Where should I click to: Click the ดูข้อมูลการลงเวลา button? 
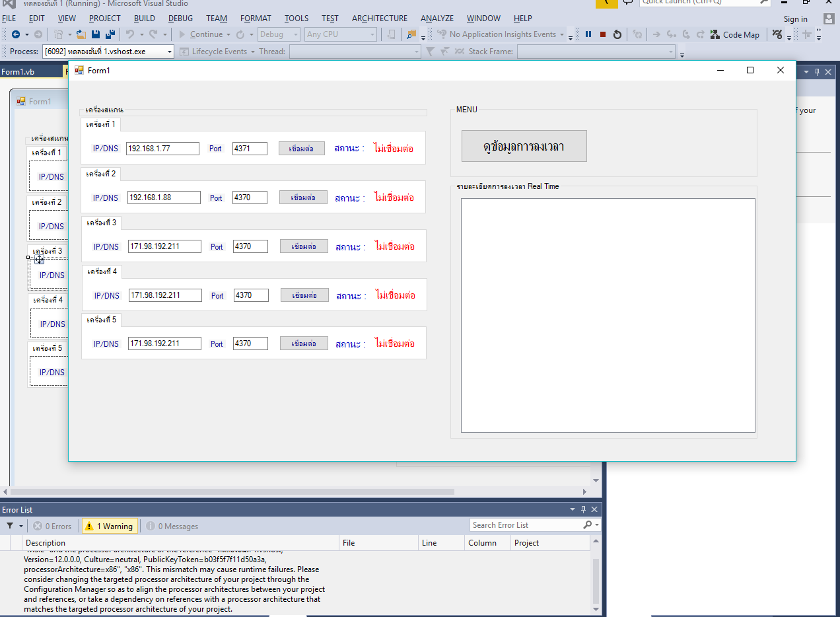coord(524,146)
